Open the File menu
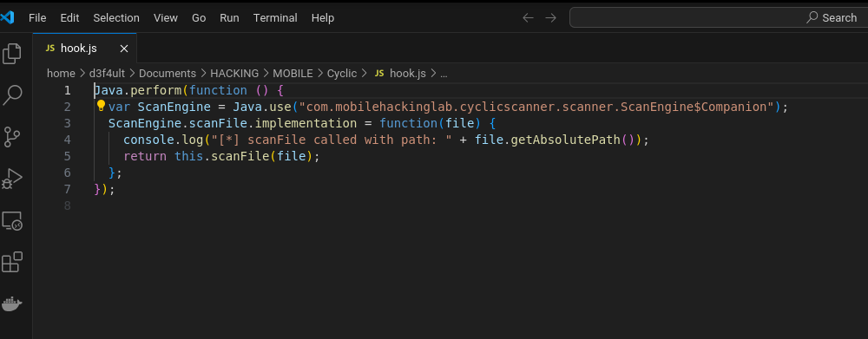The image size is (868, 339). point(37,17)
